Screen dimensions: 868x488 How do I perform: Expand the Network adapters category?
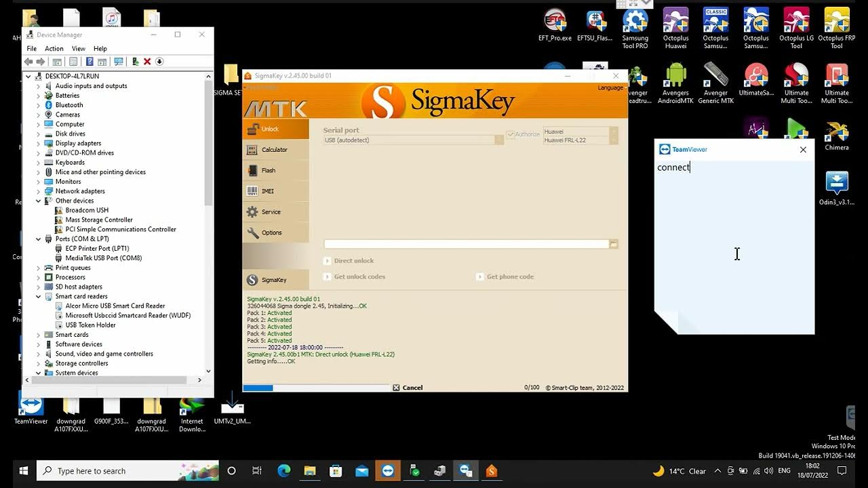point(39,191)
